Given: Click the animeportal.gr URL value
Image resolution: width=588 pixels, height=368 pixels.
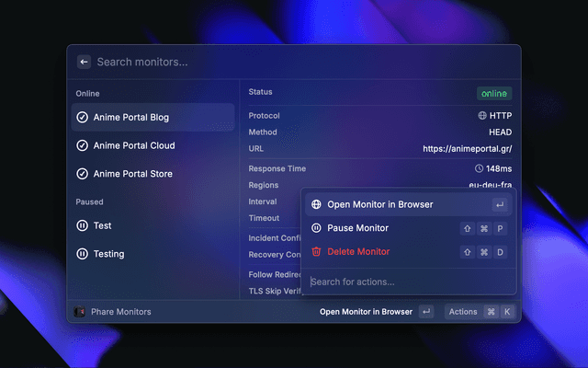Looking at the screenshot, I should point(467,148).
